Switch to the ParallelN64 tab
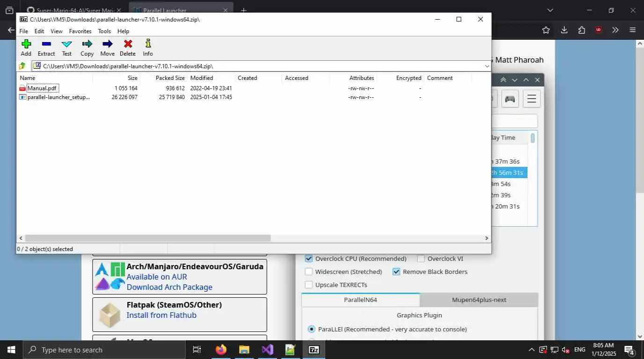Viewport: 644px width, 359px height. tap(360, 300)
